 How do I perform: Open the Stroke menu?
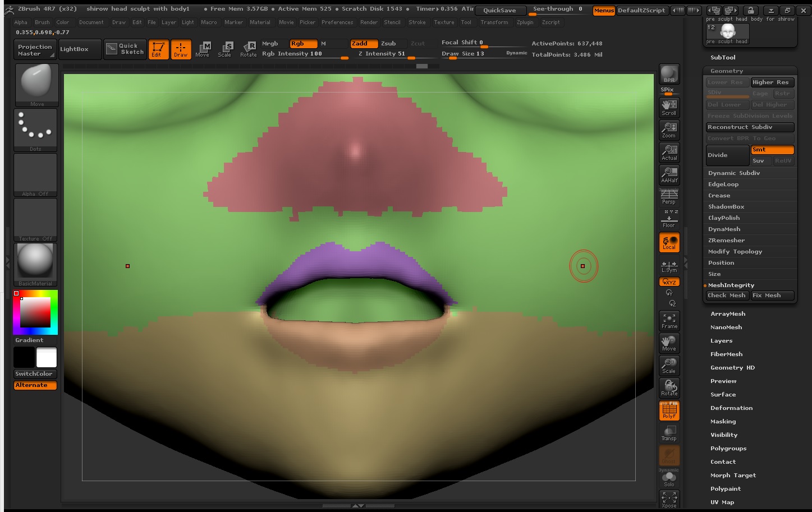click(x=417, y=22)
